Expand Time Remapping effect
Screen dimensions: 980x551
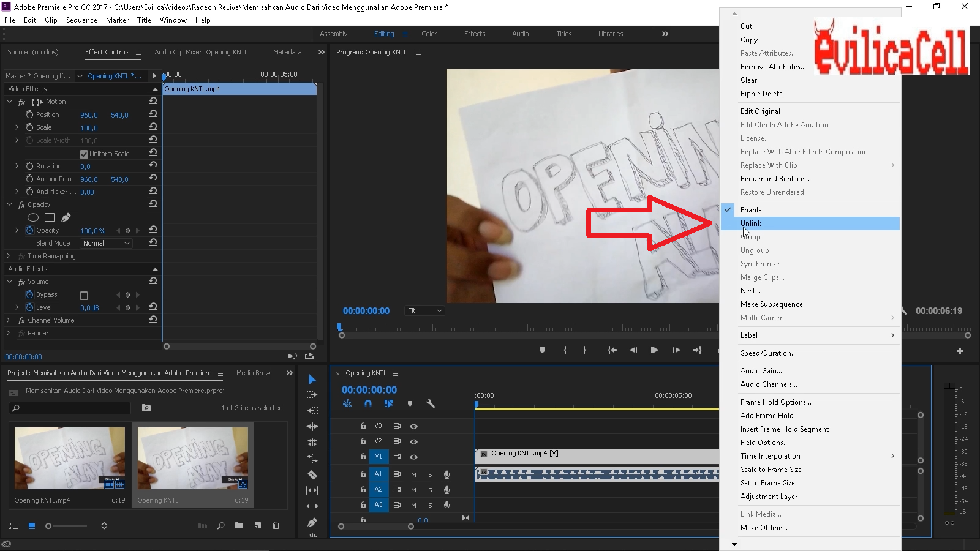(9, 256)
